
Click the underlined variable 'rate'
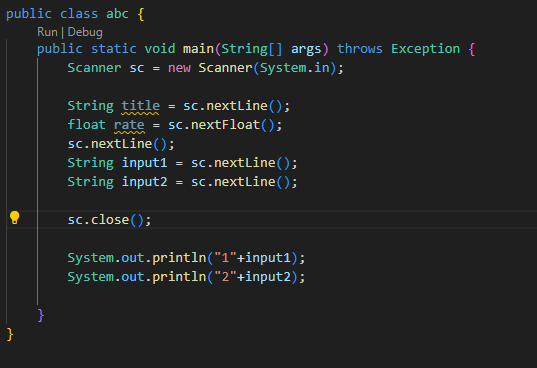pyautogui.click(x=129, y=125)
